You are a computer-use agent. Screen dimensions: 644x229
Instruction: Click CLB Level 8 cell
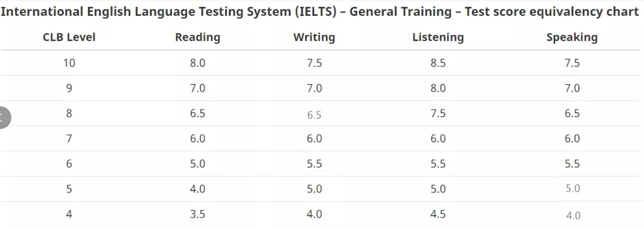coord(69,113)
